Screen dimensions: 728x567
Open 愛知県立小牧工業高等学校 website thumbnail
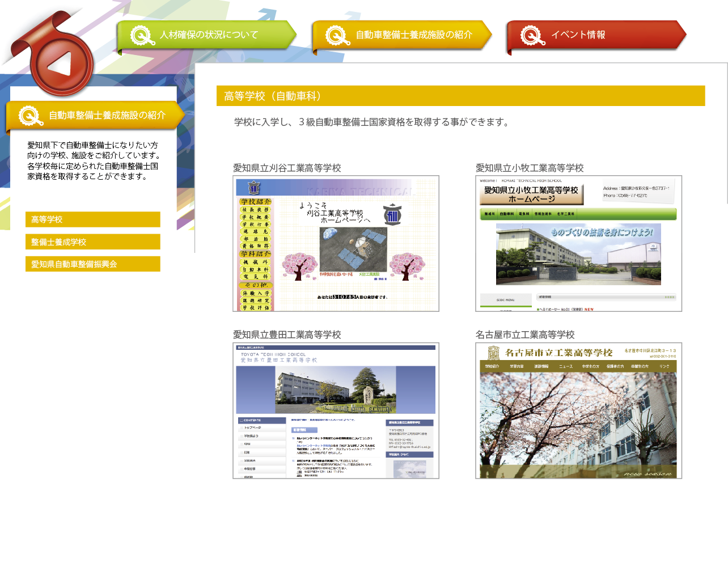(x=578, y=243)
